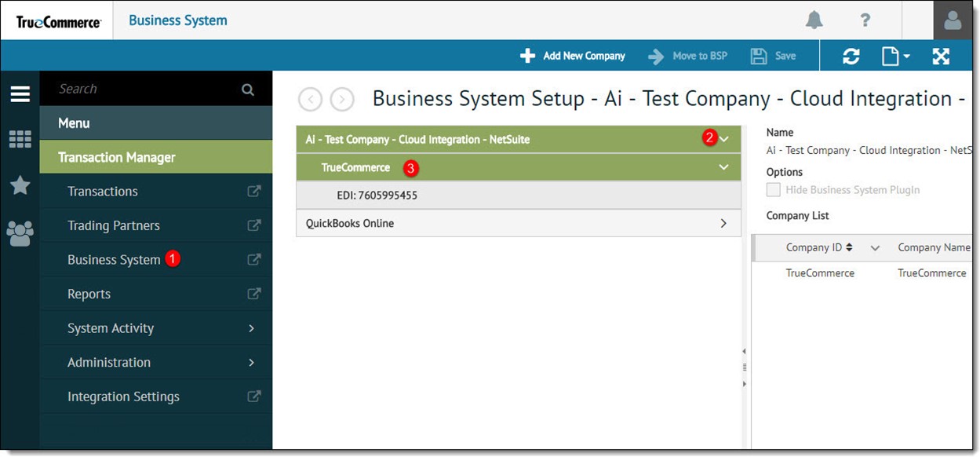Open Reports external link icon
Screen dimensions: 980x457
click(x=253, y=294)
